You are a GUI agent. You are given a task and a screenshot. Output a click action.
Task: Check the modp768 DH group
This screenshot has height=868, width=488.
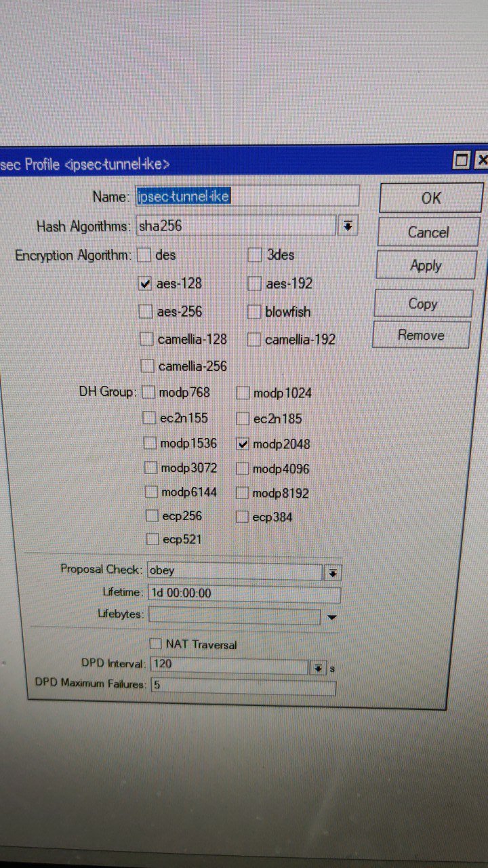pos(148,393)
